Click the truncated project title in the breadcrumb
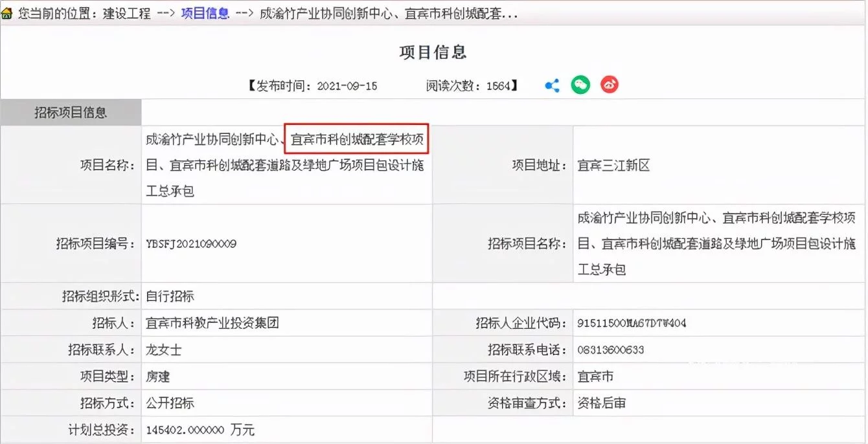 click(388, 14)
